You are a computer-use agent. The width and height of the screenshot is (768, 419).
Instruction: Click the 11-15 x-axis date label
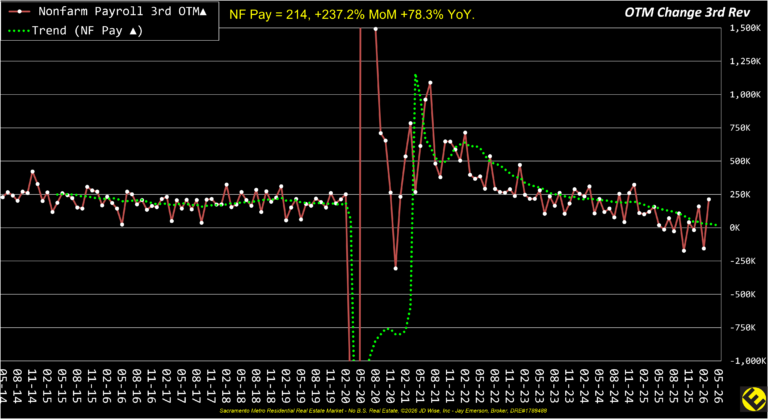(x=91, y=386)
